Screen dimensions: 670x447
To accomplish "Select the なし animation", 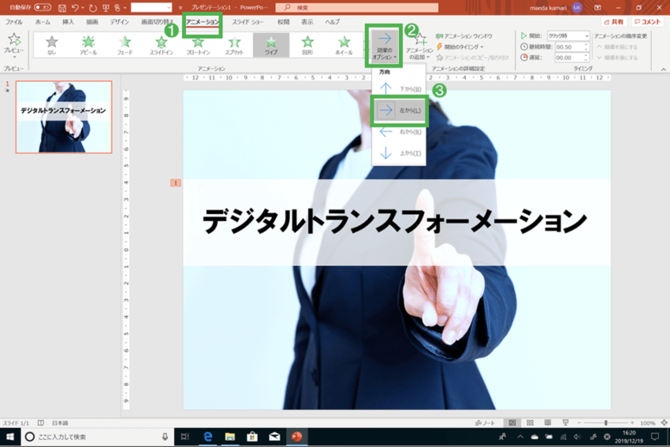I will coord(52,45).
